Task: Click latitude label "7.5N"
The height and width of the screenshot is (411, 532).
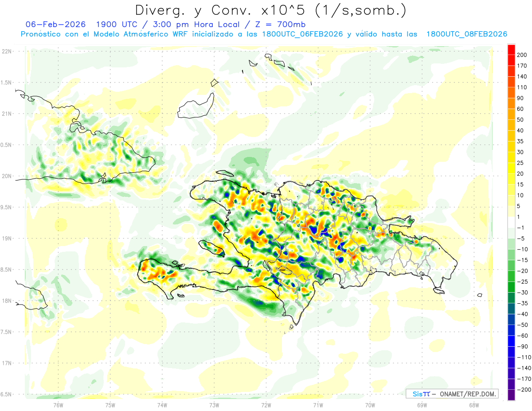Action: 7,332
